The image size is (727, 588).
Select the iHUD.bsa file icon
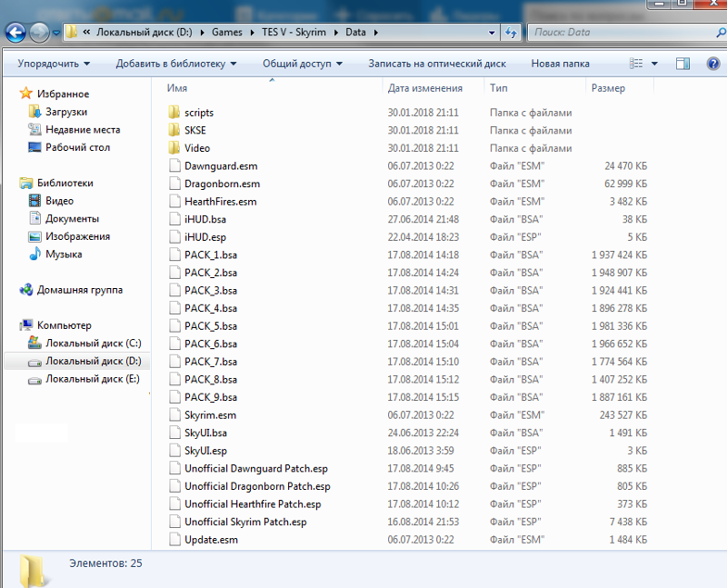click(174, 219)
